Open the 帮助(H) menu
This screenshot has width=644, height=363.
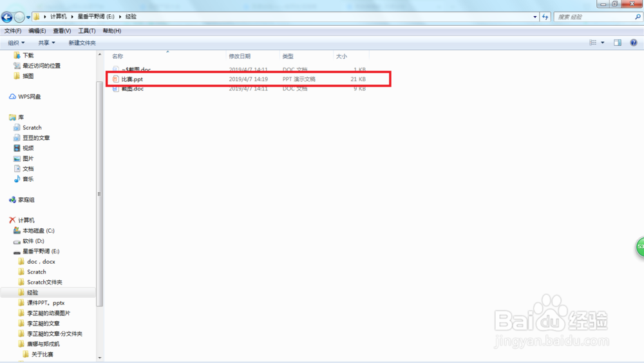click(111, 31)
